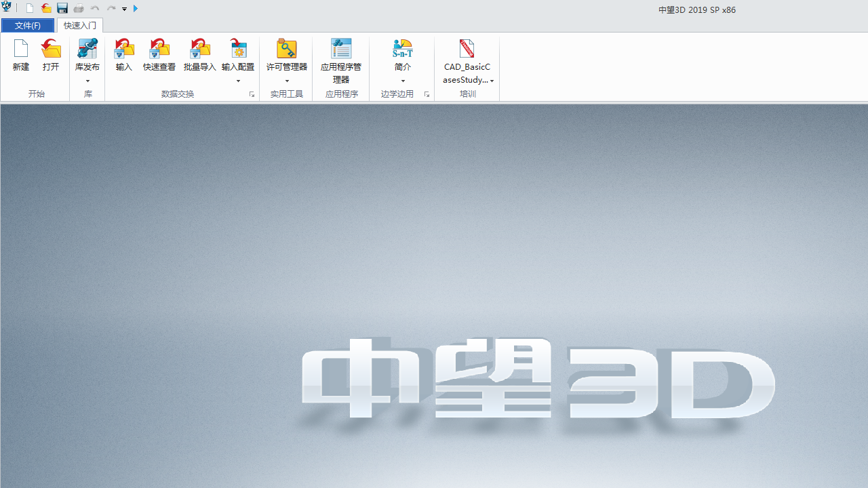Click the Print icon on quick access toolbar
The height and width of the screenshot is (488, 868).
[x=78, y=8]
